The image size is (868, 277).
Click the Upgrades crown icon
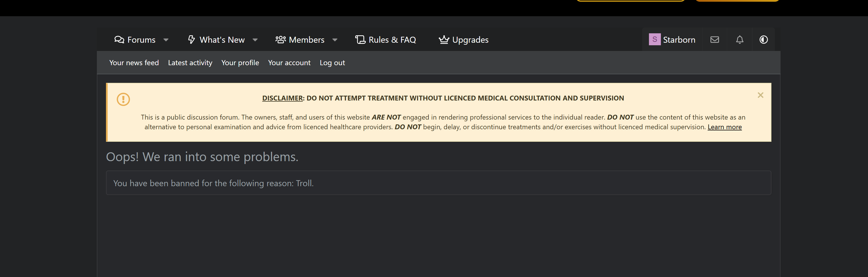click(x=444, y=40)
